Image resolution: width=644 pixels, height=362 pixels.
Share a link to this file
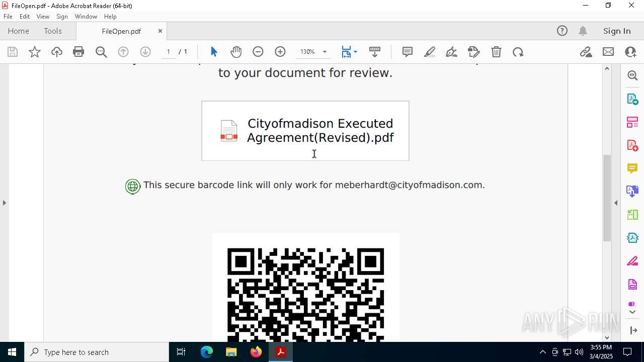tap(586, 52)
